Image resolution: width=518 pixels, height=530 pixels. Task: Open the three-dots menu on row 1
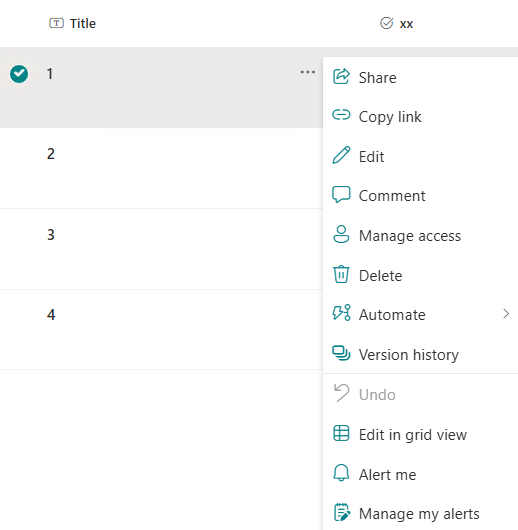click(x=308, y=72)
